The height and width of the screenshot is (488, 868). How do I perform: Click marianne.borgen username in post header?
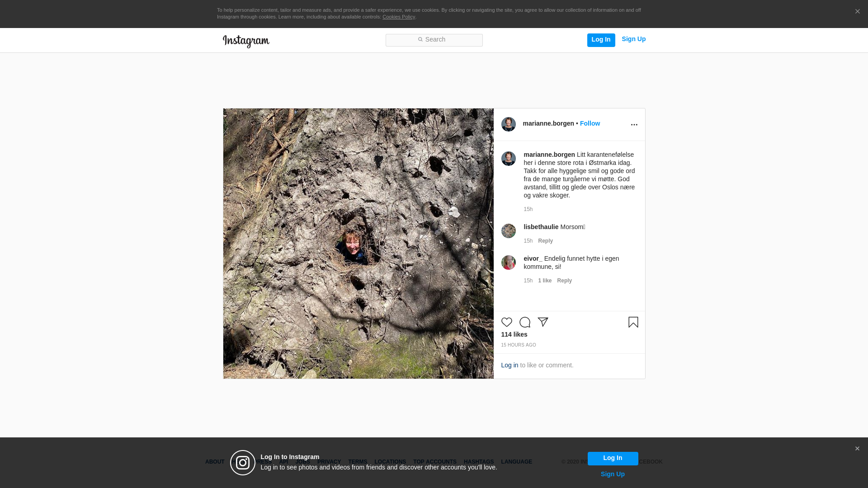(548, 123)
